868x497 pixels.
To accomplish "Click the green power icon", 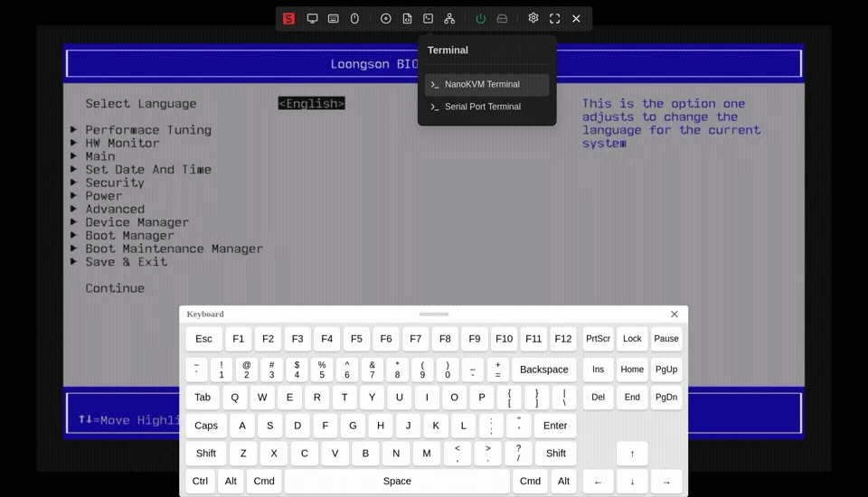I will click(480, 19).
